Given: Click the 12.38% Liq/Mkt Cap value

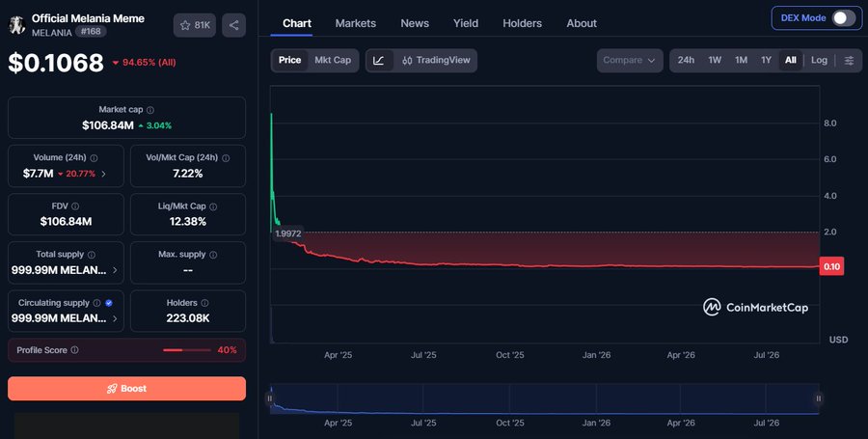Looking at the screenshot, I should pyautogui.click(x=188, y=222).
